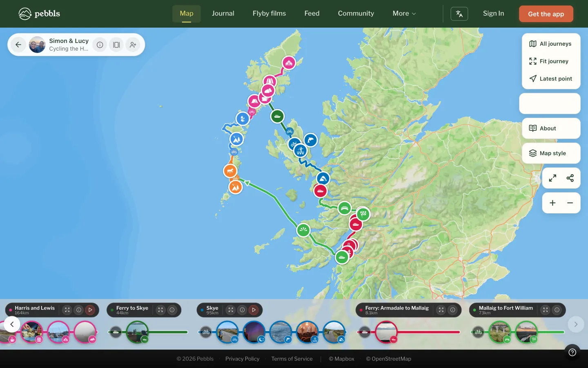
Task: Show All journeys on the map
Action: click(x=551, y=44)
